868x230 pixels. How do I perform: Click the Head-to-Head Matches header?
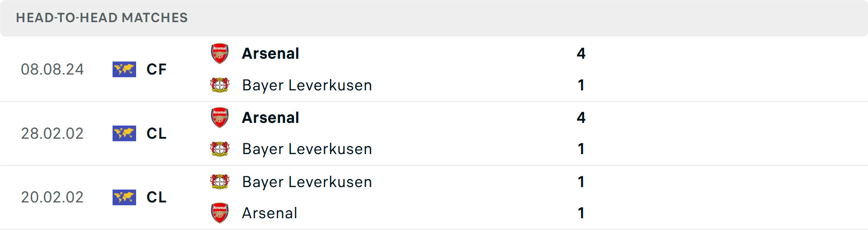102,18
